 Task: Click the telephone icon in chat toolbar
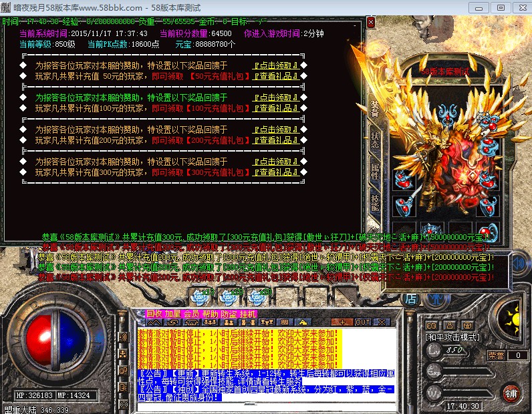click(x=192, y=323)
